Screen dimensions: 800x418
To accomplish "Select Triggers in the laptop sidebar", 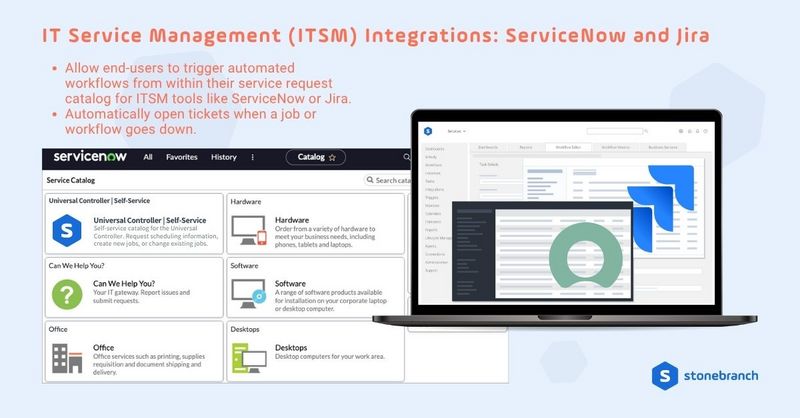I will point(432,198).
